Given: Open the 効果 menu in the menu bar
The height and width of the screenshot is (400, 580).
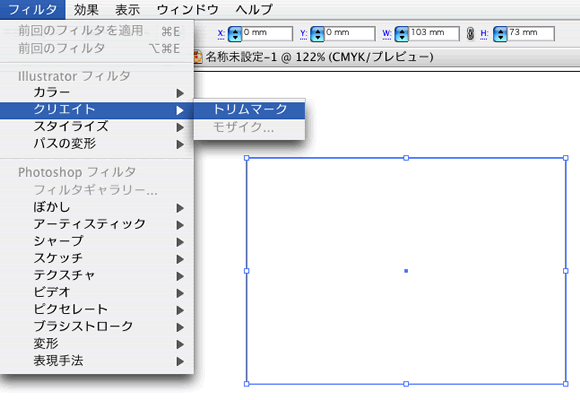Looking at the screenshot, I should point(86,10).
